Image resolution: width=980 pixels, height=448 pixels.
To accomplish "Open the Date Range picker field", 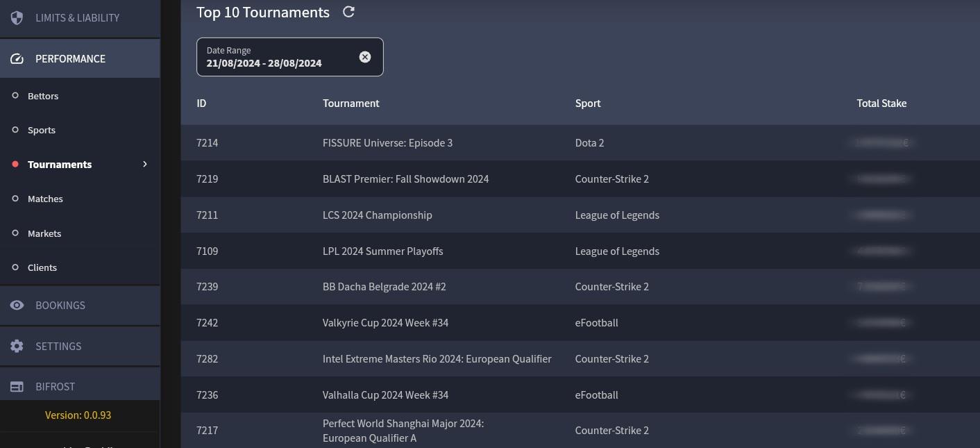I will pyautogui.click(x=278, y=57).
